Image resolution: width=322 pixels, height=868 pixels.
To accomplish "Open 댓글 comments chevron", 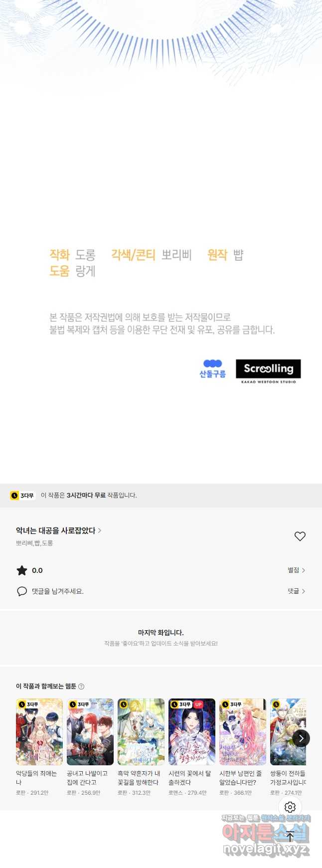I will click(296, 591).
